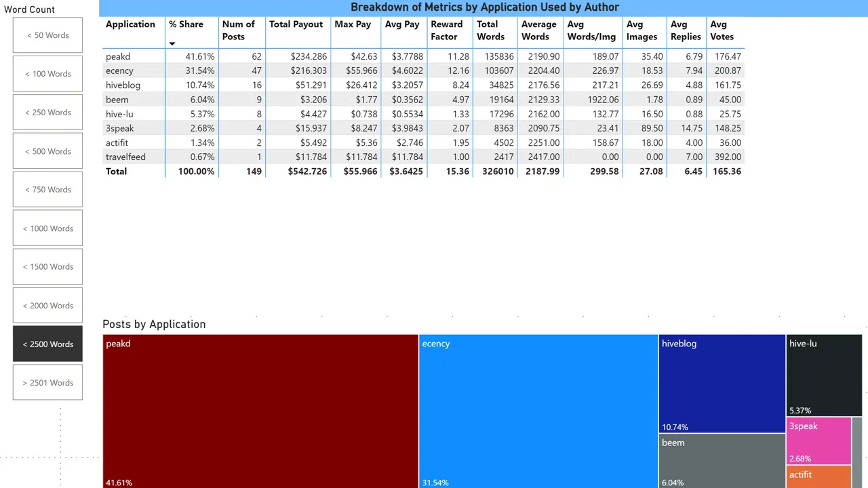Viewport: 868px width, 488px height.
Task: Click the beem row name
Action: [117, 99]
